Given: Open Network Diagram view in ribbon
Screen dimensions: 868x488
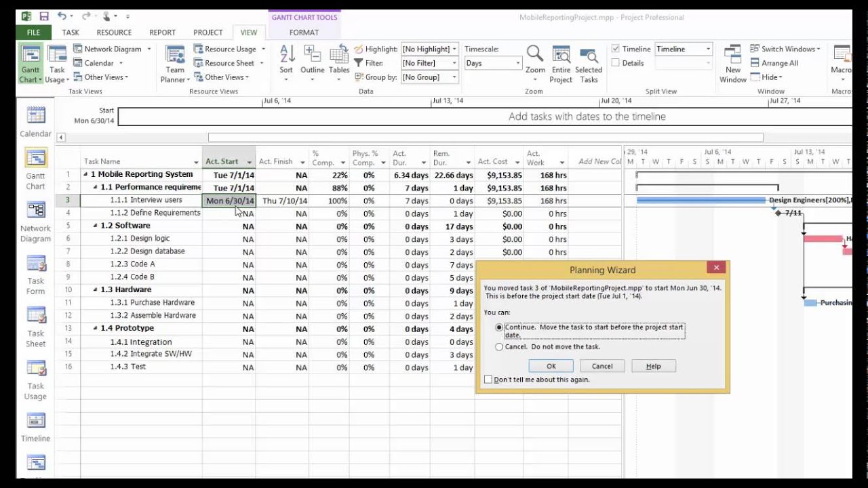Looking at the screenshot, I should click(x=112, y=49).
